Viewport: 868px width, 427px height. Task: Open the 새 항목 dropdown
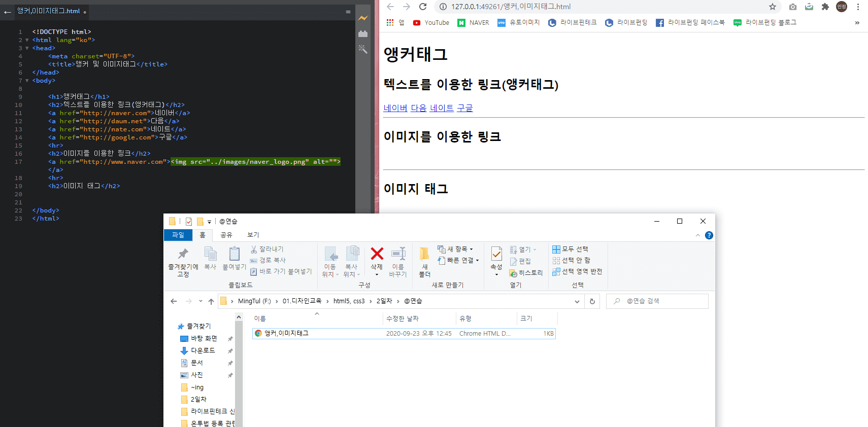(x=455, y=249)
